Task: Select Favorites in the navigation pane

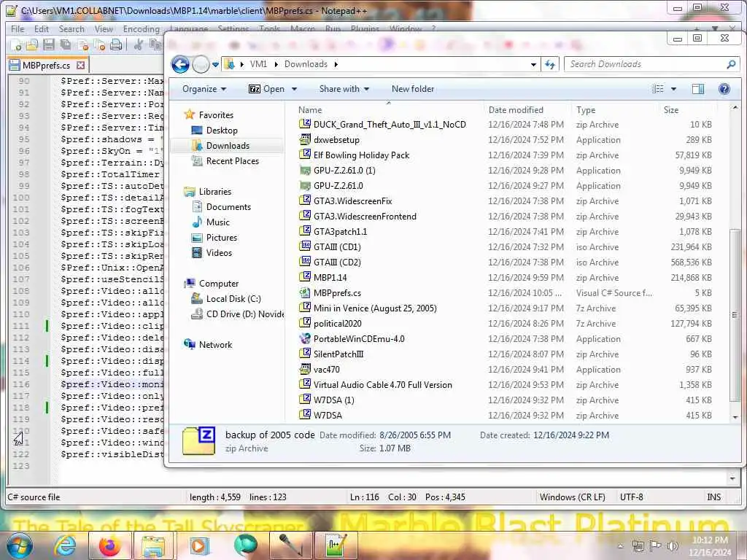Action: click(x=216, y=114)
